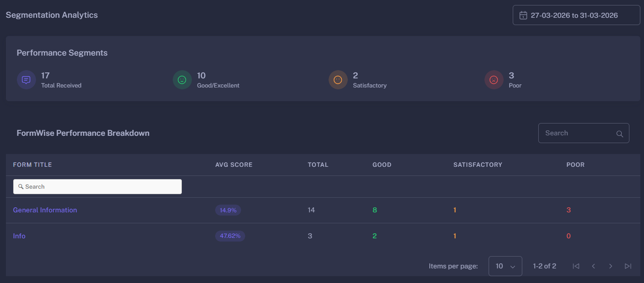Screen dimensions: 644x283
Task: Click total value 14 for General Information
Action: point(311,210)
